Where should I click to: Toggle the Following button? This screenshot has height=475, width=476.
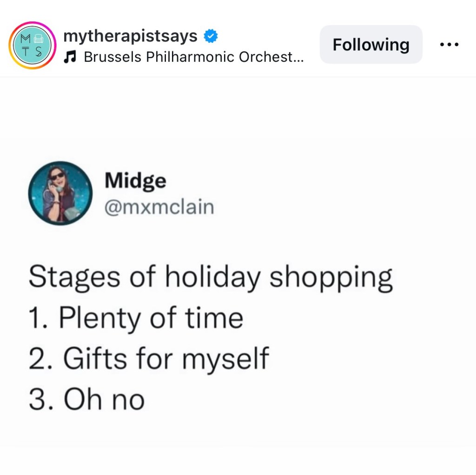[x=371, y=45]
